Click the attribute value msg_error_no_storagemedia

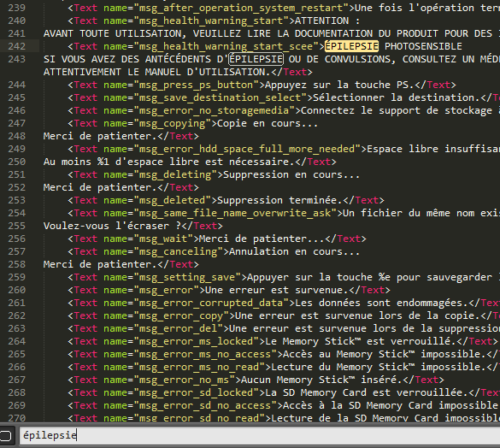coord(214,110)
